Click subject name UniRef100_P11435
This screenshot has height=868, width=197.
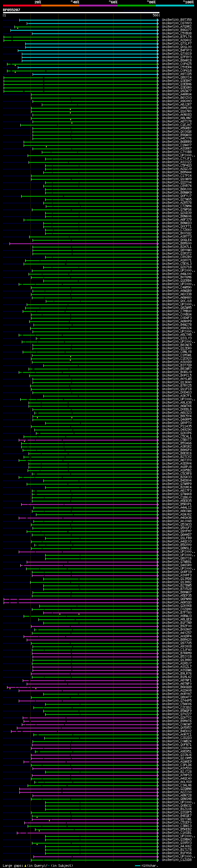(177, 426)
